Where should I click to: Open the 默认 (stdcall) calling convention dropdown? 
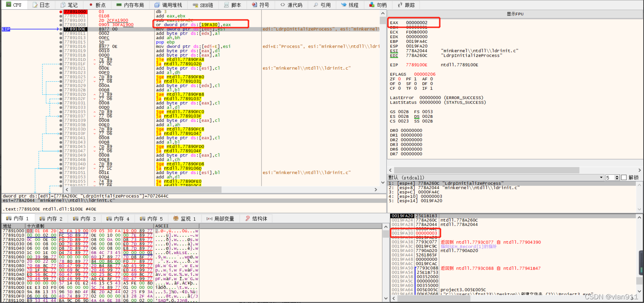pyautogui.click(x=496, y=177)
